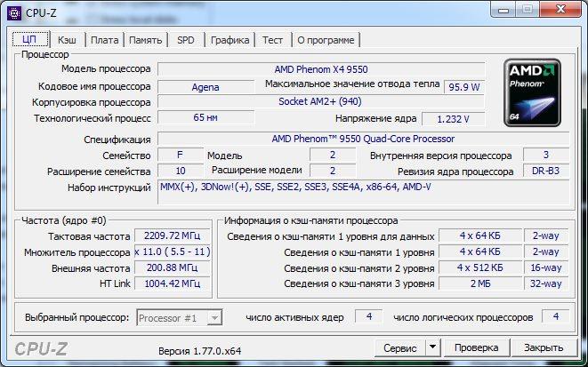
Task: Select the ЦП tab
Action: coord(30,39)
